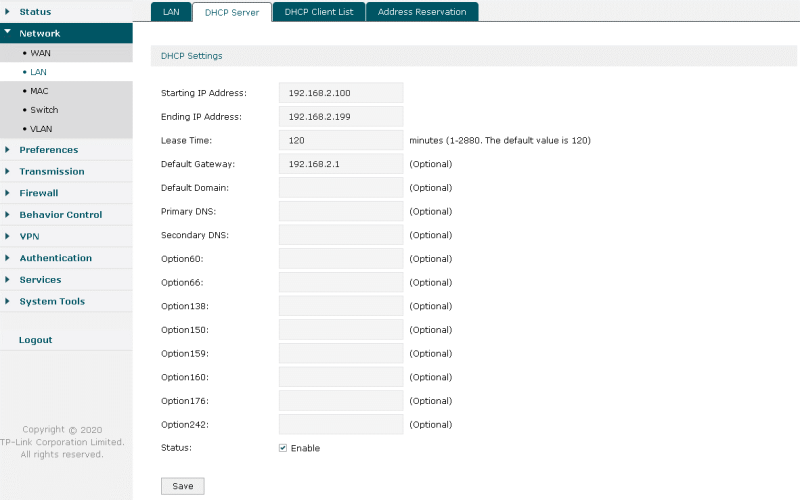Open the Authentication menu label
The width and height of the screenshot is (800, 500).
pyautogui.click(x=56, y=258)
